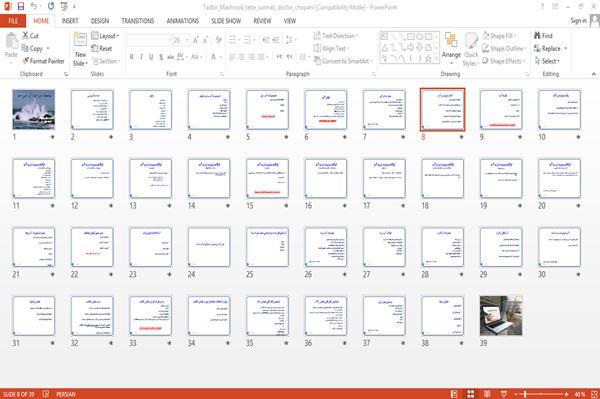Switch to Slide Sorter view in status bar
Image resolution: width=600 pixels, height=399 pixels.
click(471, 394)
